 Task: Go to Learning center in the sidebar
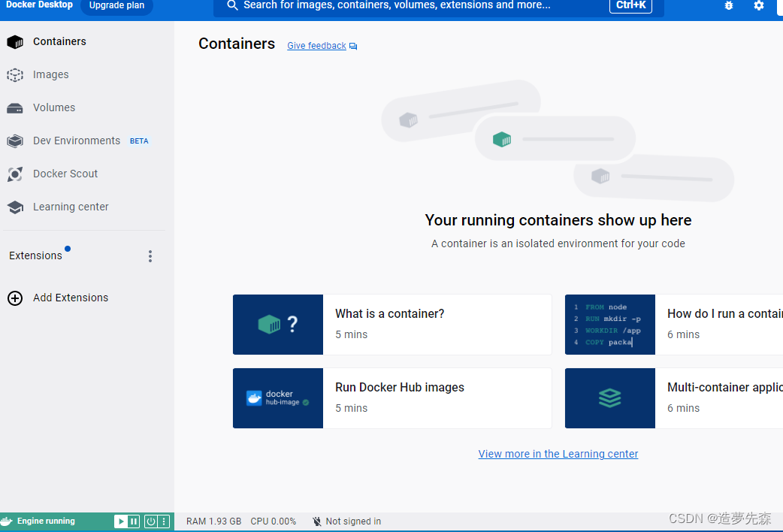coord(71,207)
